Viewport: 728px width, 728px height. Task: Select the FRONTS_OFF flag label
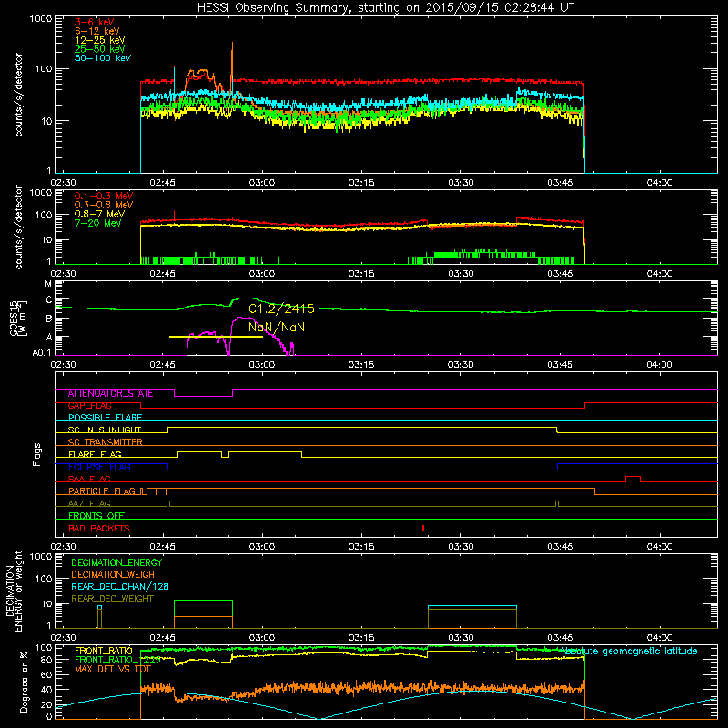tap(96, 516)
